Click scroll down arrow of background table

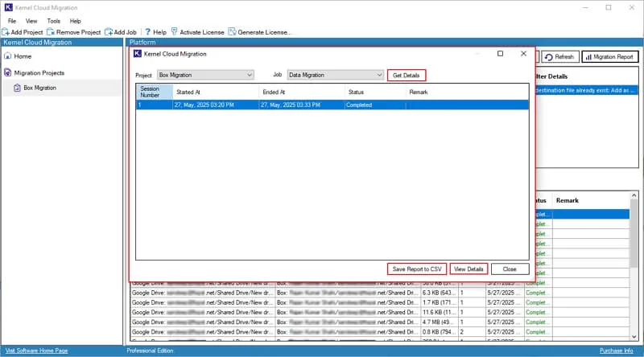[x=634, y=337]
